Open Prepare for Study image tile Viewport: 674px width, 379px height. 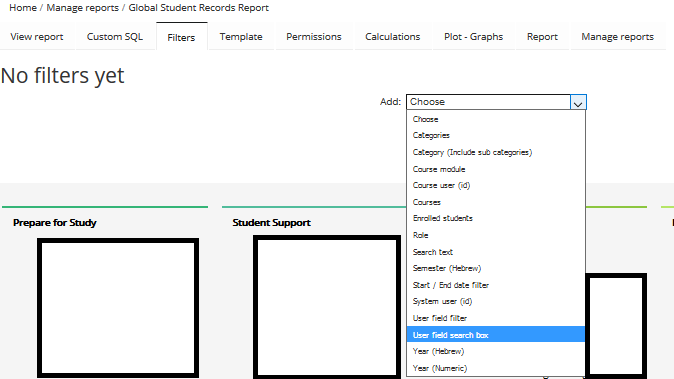point(118,308)
